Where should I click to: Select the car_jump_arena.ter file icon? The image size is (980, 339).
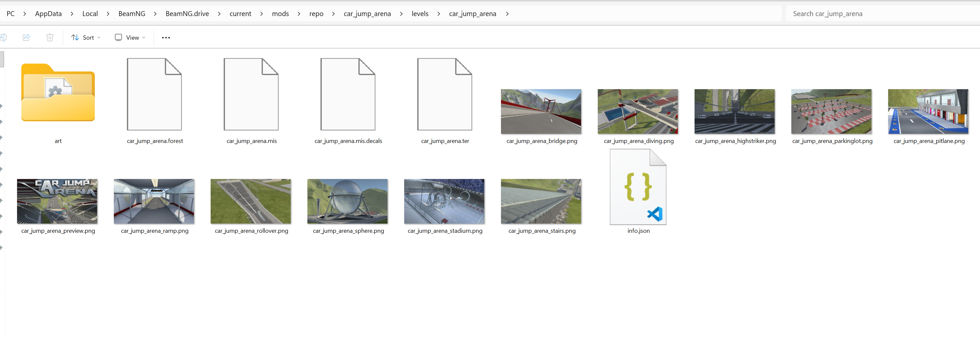tap(445, 94)
